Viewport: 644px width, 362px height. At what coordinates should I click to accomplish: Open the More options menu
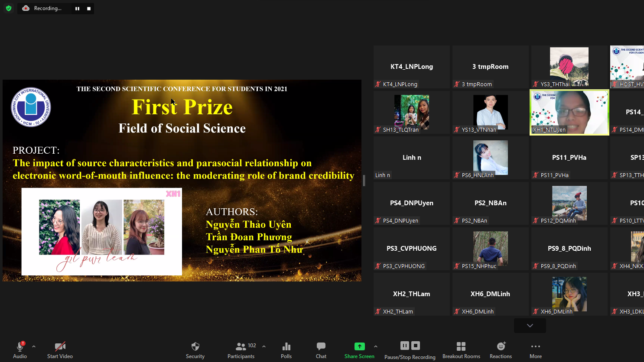(536, 346)
